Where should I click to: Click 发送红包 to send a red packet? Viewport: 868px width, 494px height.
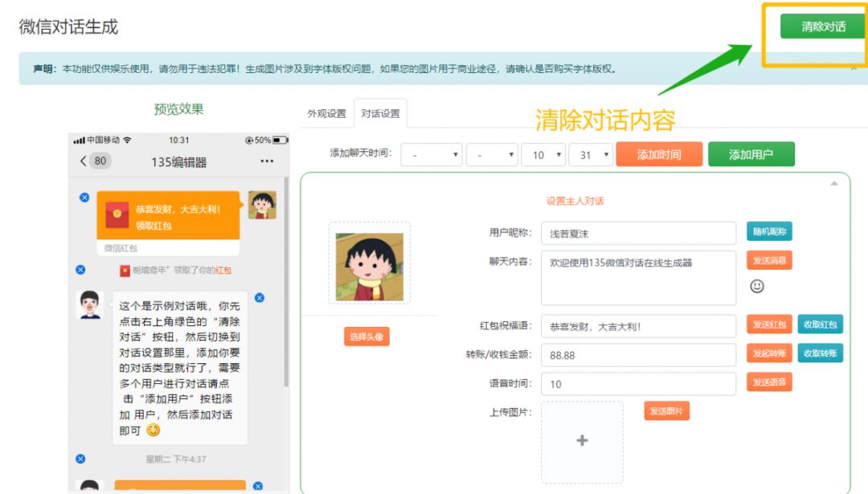769,324
